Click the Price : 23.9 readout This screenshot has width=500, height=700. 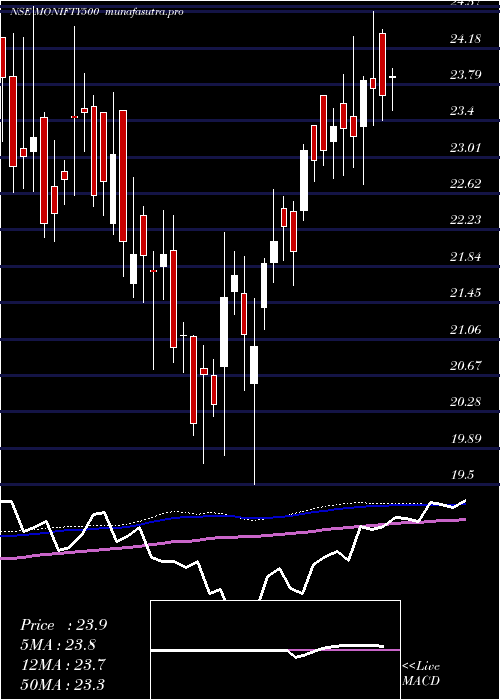(63, 625)
